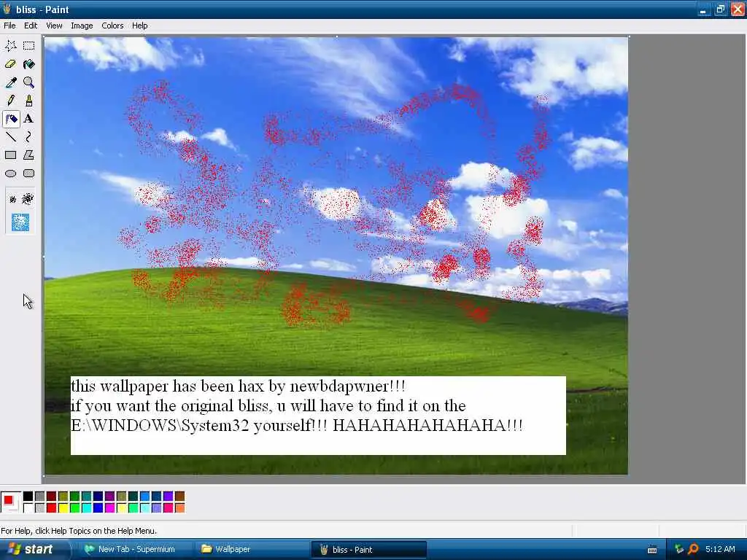Viewport: 747px width, 560px height.
Task: Select the Magnifier tool
Action: [28, 82]
